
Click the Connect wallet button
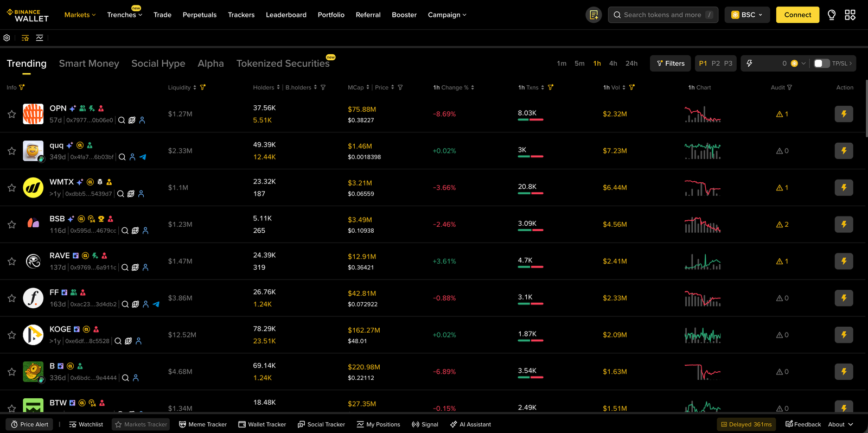[x=797, y=15]
